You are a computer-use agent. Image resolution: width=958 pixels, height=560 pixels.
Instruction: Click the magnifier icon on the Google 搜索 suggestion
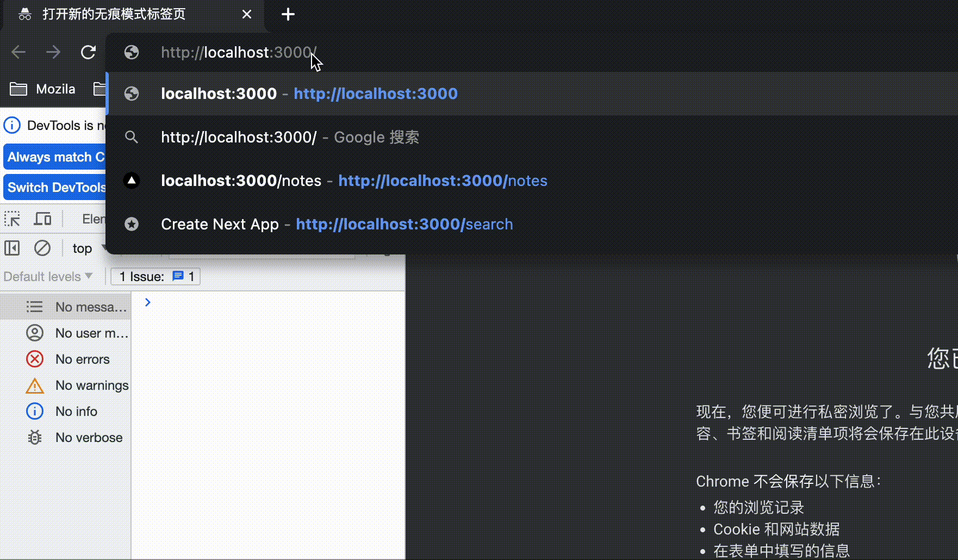pyautogui.click(x=132, y=137)
